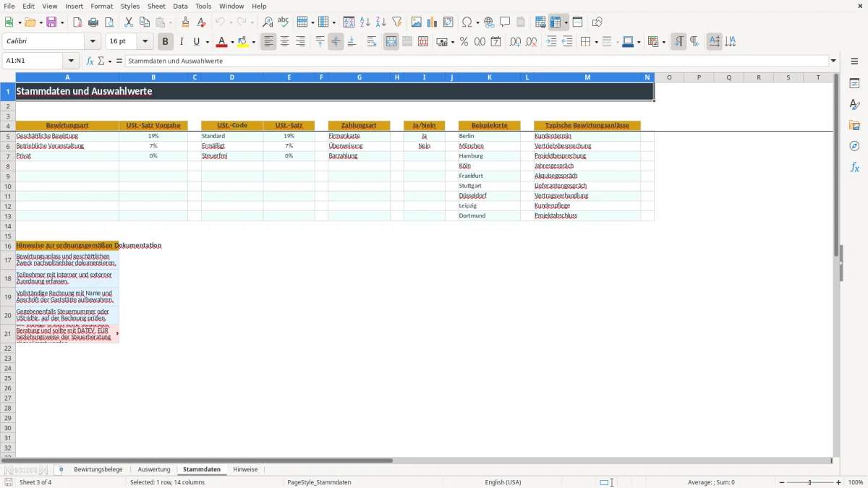The image size is (868, 488).
Task: Toggle Wrap Text
Action: (x=372, y=42)
